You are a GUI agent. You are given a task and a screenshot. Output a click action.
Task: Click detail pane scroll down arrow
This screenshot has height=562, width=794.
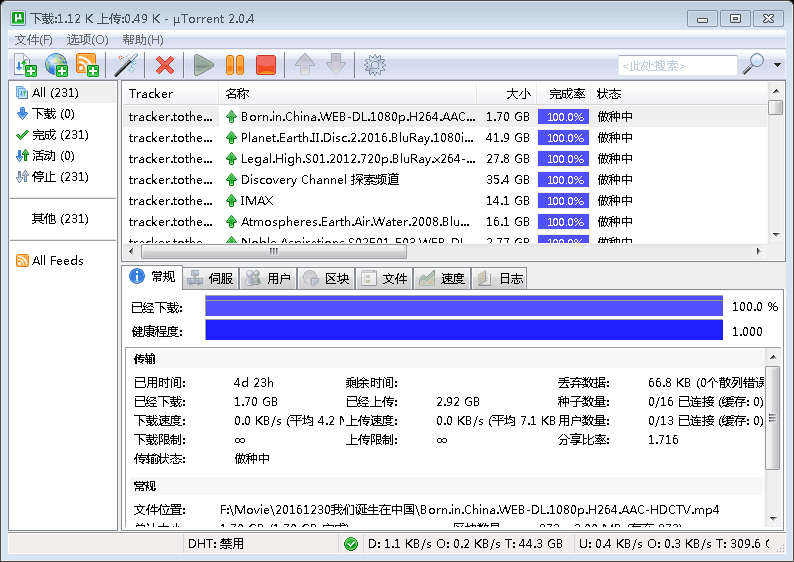click(x=773, y=518)
